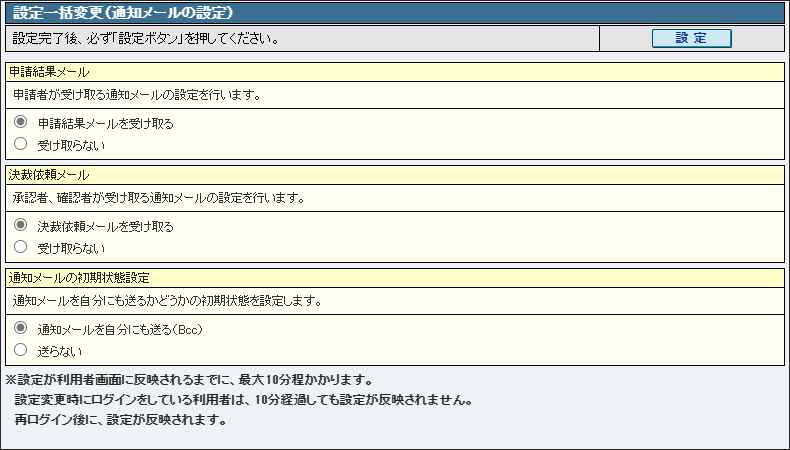Click the instruction 設定完了後、必ず「設定ボタン」を押してください。

(x=146, y=38)
